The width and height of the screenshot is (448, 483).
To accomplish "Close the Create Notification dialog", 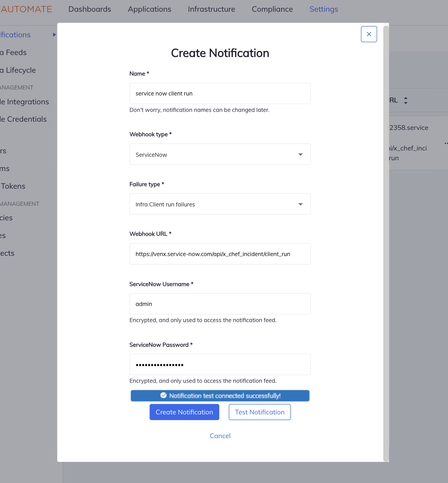I will point(369,34).
